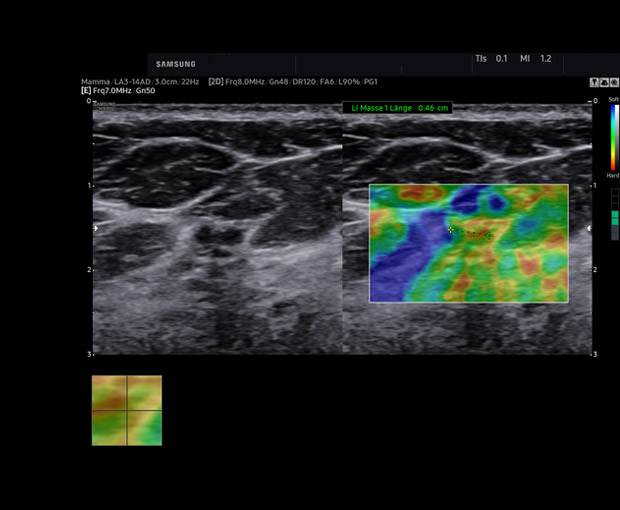Image resolution: width=620 pixels, height=510 pixels.
Task: Click the Samsung logo in header
Action: point(175,64)
